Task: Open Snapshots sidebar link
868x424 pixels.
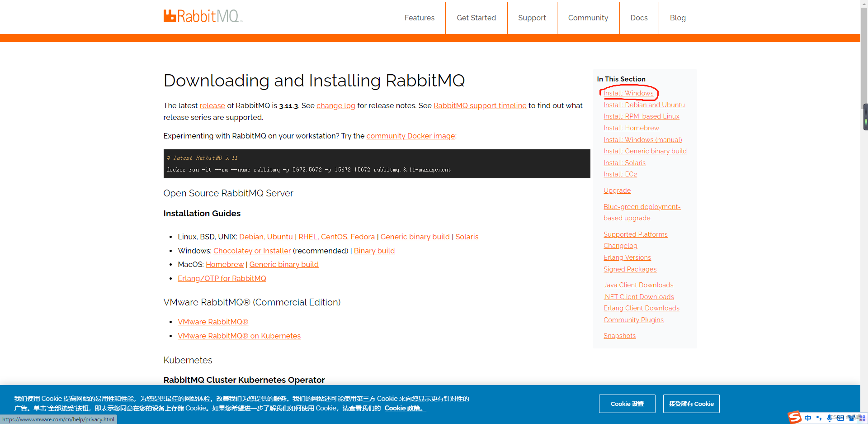Action: [x=619, y=336]
